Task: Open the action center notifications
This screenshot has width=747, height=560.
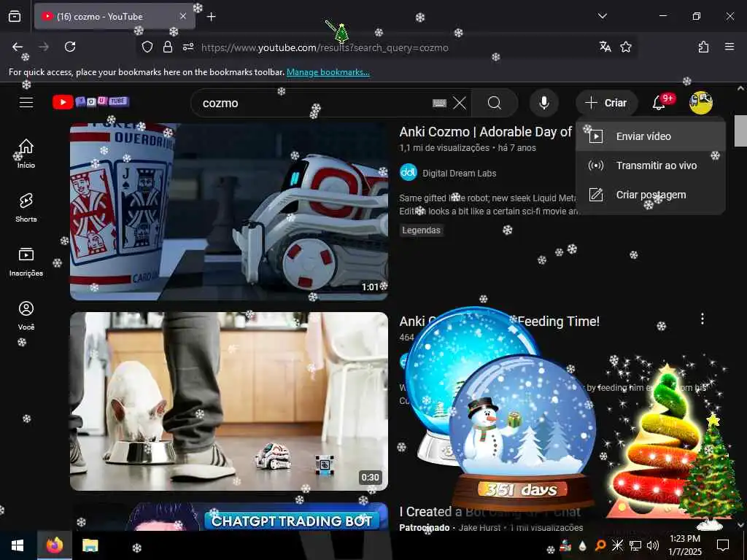Action: pyautogui.click(x=723, y=545)
